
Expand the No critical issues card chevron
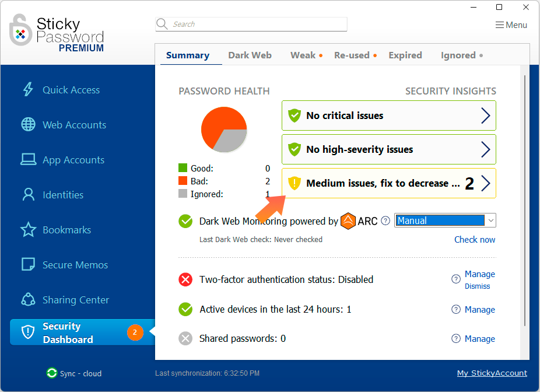486,116
